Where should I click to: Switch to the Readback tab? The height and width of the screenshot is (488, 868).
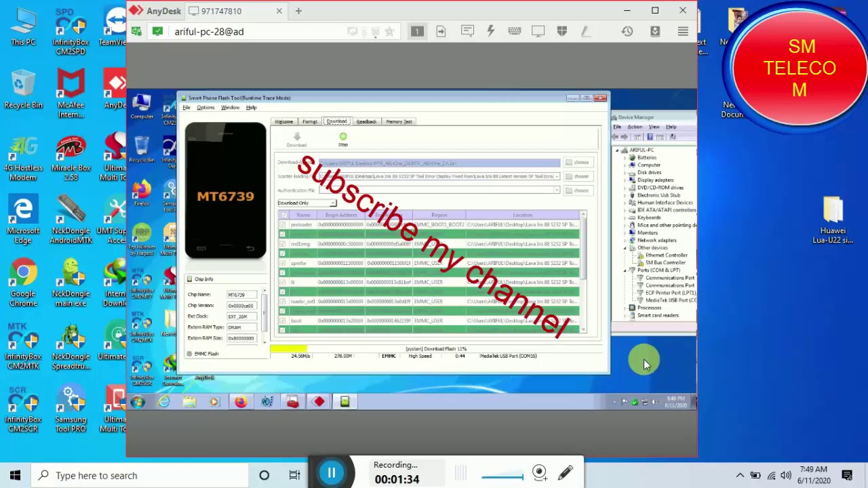point(366,121)
